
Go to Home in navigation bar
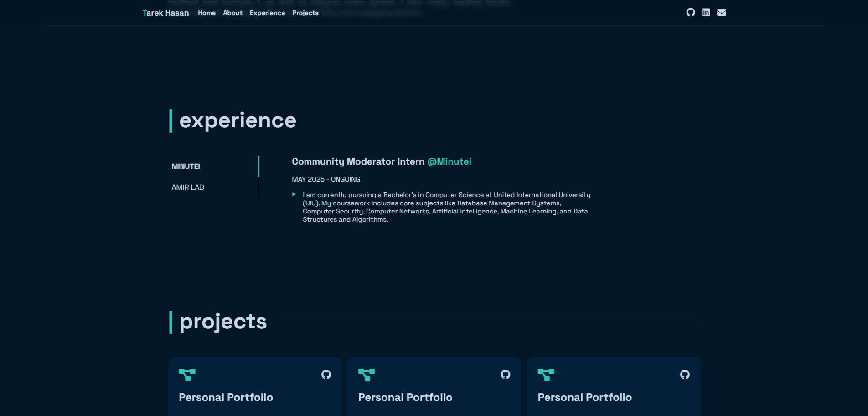tap(207, 13)
